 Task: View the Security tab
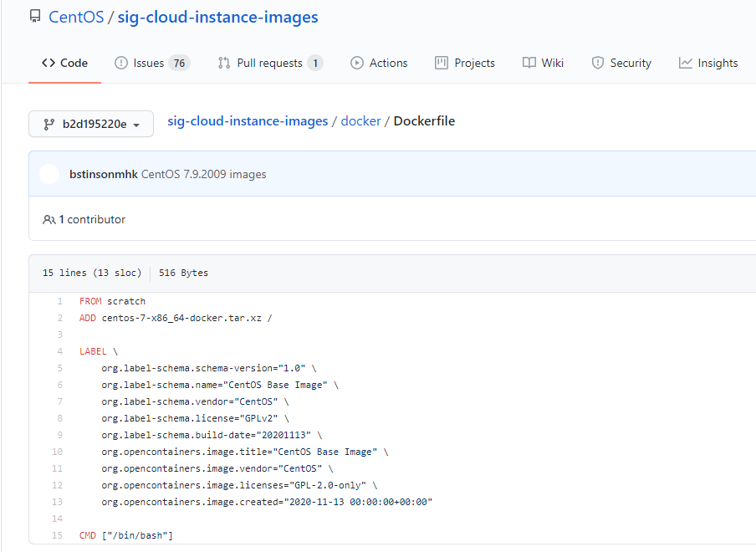(x=621, y=64)
